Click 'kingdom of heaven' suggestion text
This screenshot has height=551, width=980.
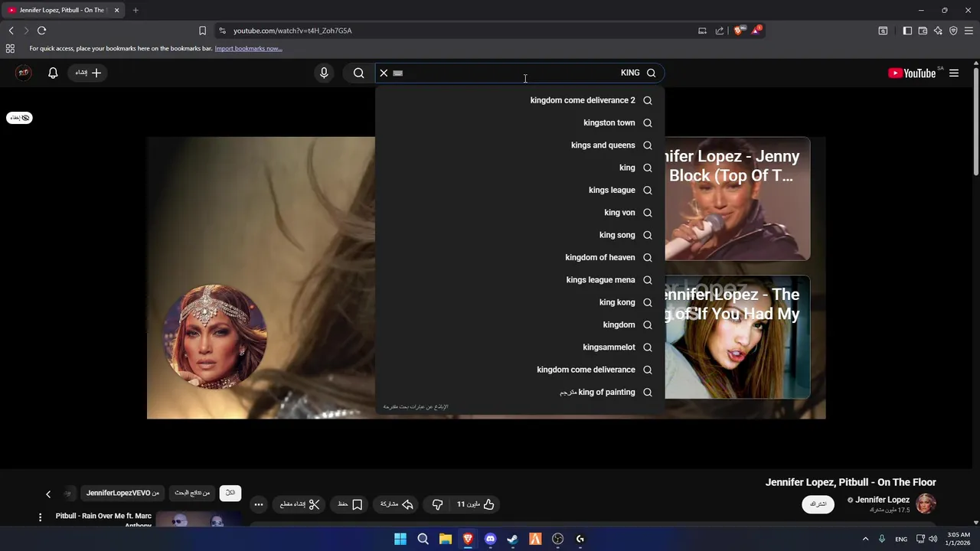600,257
